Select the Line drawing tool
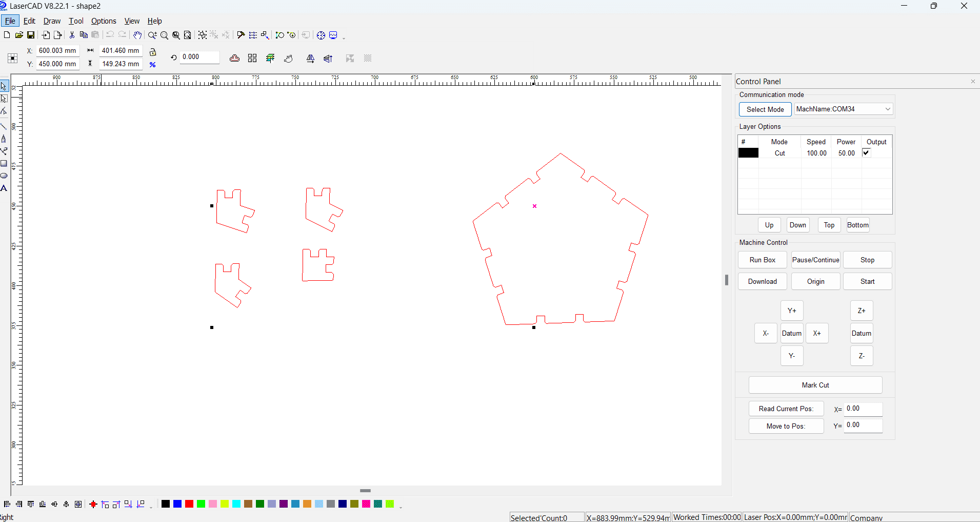The image size is (980, 522). click(4, 126)
